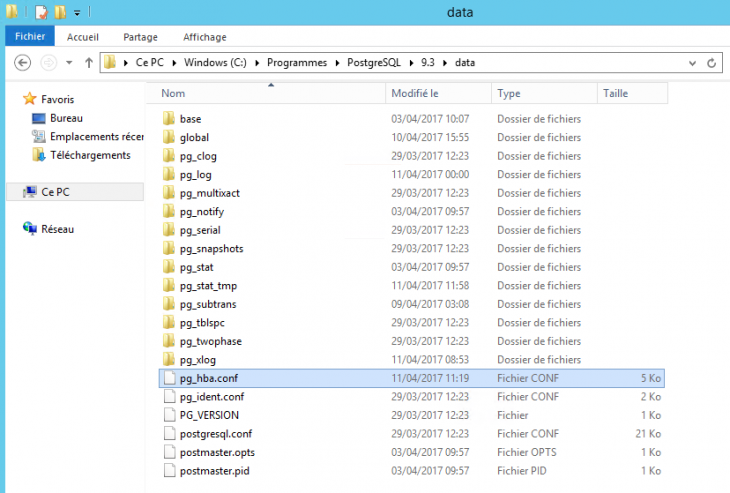
Task: Click data in the address breadcrumb
Action: pos(465,62)
